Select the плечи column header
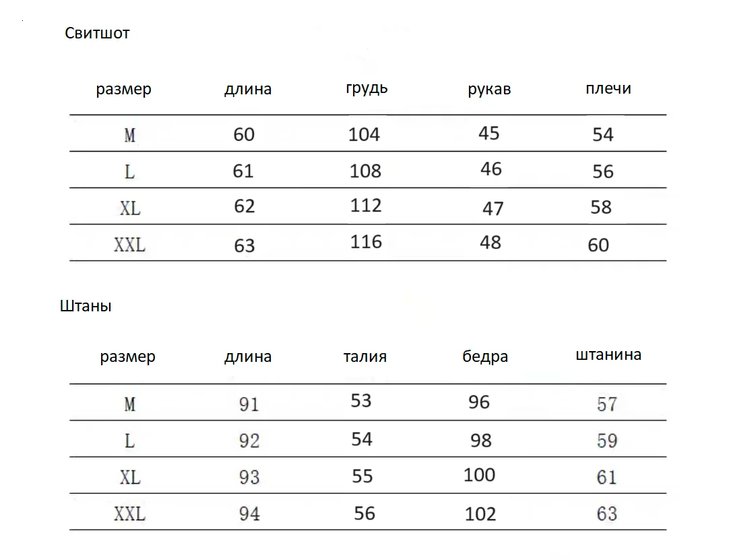The width and height of the screenshot is (735, 560). (x=608, y=88)
